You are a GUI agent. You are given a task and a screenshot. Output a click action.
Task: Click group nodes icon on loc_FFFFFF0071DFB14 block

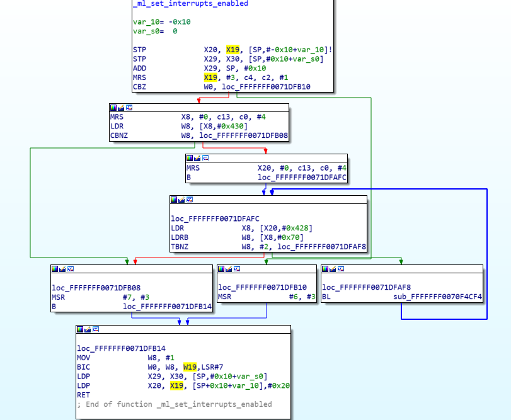coord(96,329)
